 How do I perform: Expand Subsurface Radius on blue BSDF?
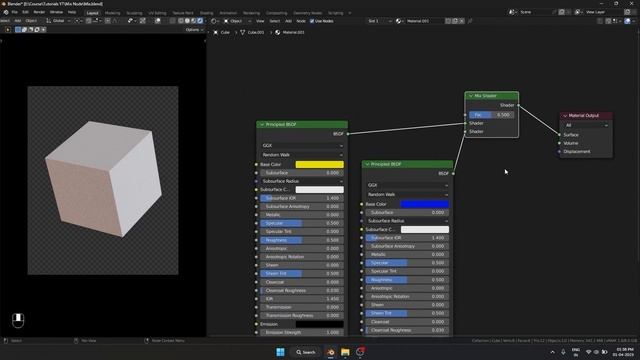coord(407,221)
